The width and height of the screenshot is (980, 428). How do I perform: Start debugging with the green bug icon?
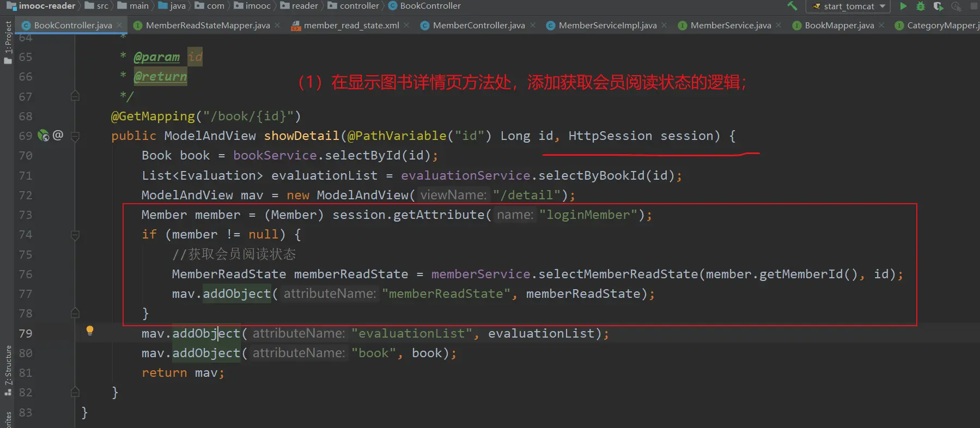pos(921,6)
